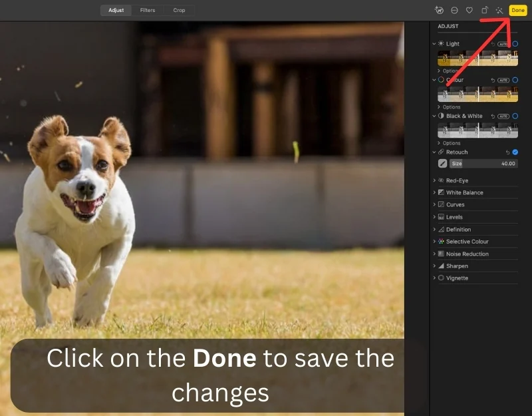
Task: Click the colour ring icon beside Colour
Action: point(441,80)
